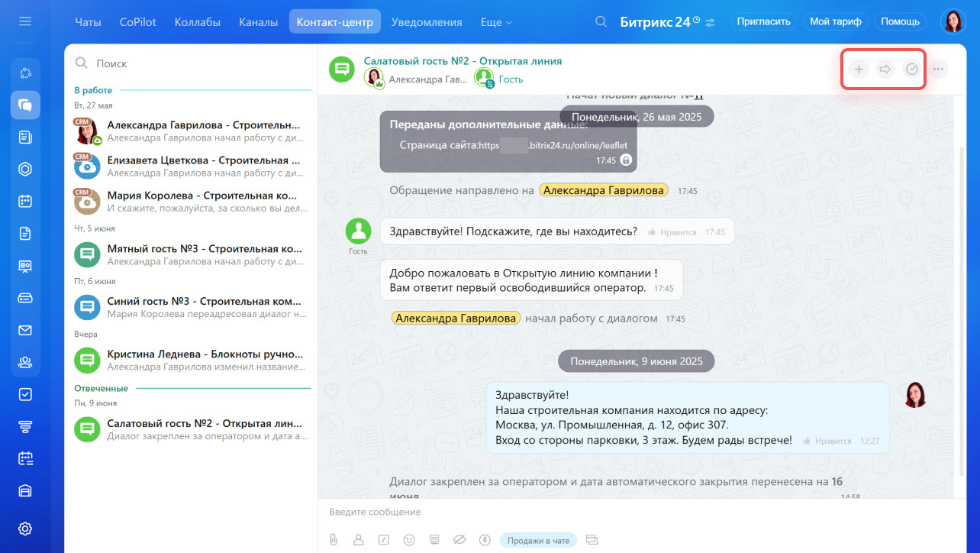
Task: Click the canned replies list icon
Action: click(434, 540)
